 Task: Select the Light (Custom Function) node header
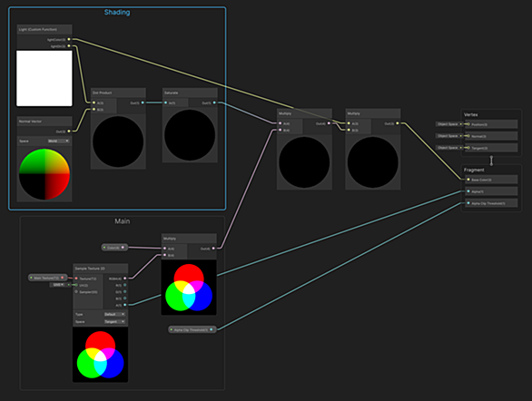(44, 30)
